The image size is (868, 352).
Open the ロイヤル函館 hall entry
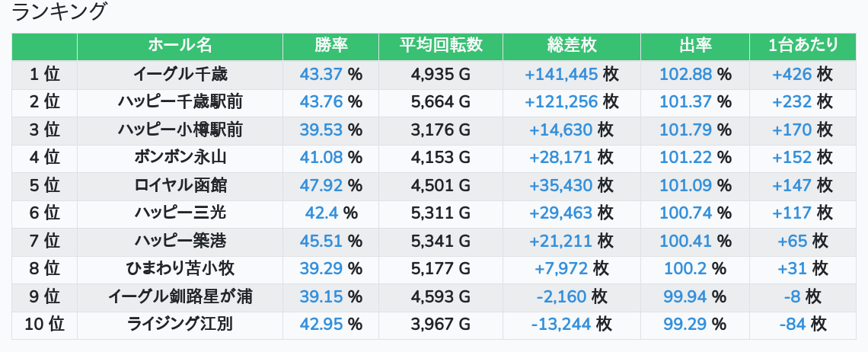[x=180, y=186]
